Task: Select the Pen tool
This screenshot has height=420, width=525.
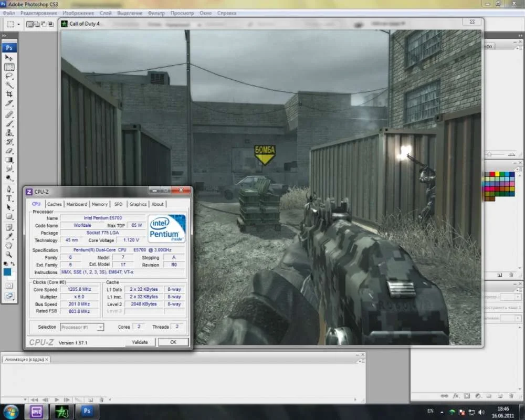Action: pyautogui.click(x=9, y=189)
